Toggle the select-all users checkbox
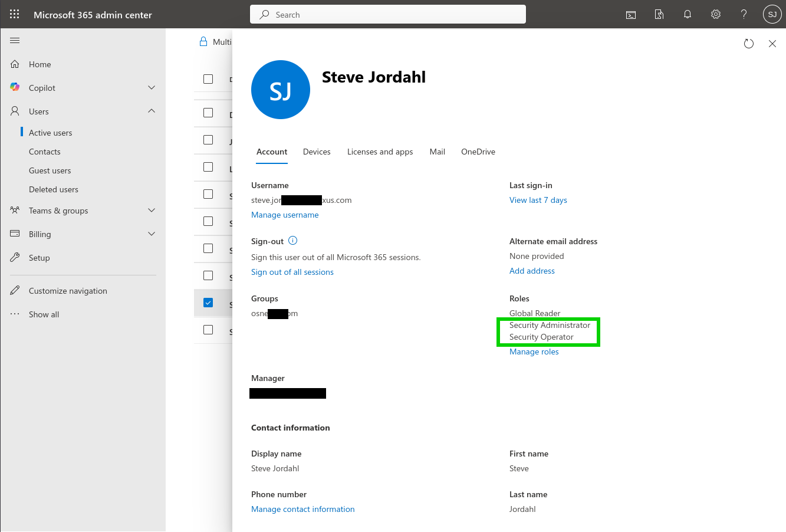This screenshot has width=786, height=532. [208, 79]
